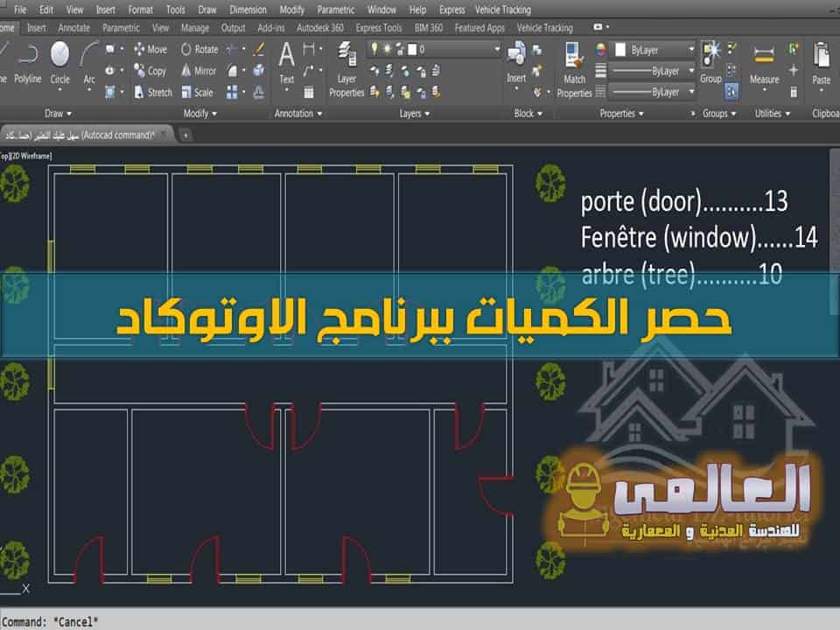Image resolution: width=840 pixels, height=630 pixels.
Task: Select the Rectangle draw icon
Action: pyautogui.click(x=110, y=49)
